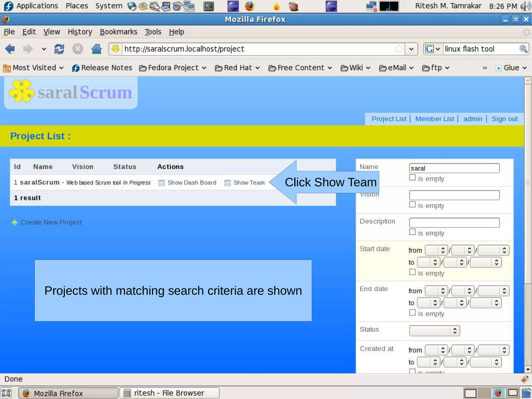This screenshot has width=532, height=399.
Task: Click the Release Notes bookmark icon
Action: point(76,68)
